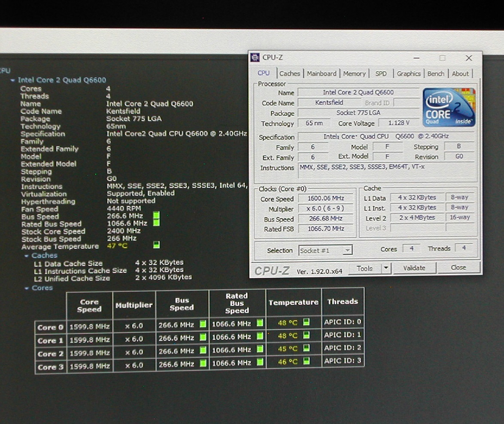Click the Validate button
This screenshot has width=504, height=424.
[414, 267]
